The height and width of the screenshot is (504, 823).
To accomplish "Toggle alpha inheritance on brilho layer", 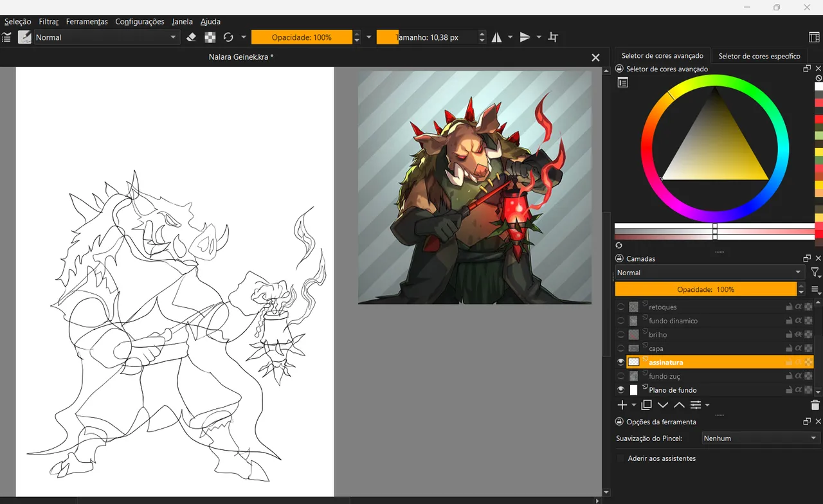I will point(799,334).
